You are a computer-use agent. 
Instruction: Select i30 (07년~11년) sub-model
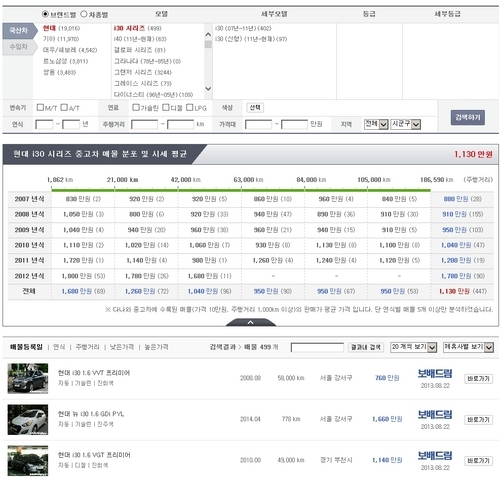(x=243, y=28)
